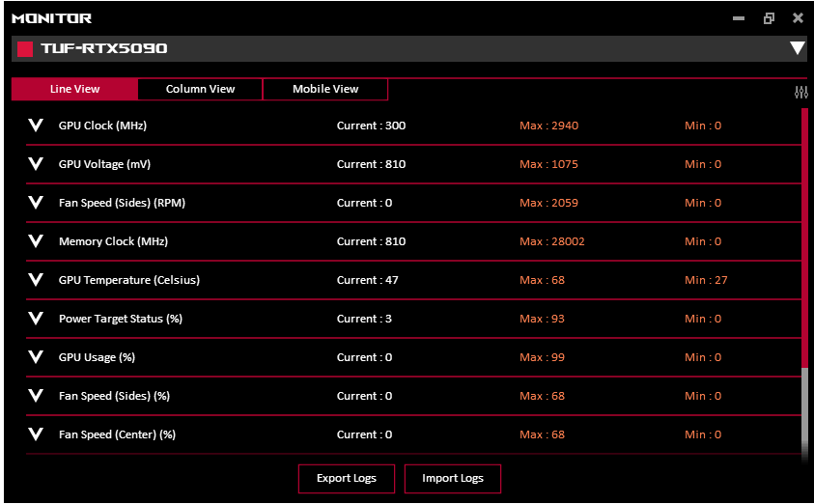814x504 pixels.
Task: Switch to Mobile View tab
Action: point(325,89)
